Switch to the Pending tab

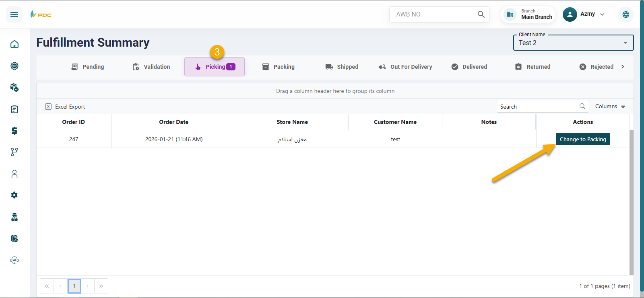pyautogui.click(x=88, y=67)
